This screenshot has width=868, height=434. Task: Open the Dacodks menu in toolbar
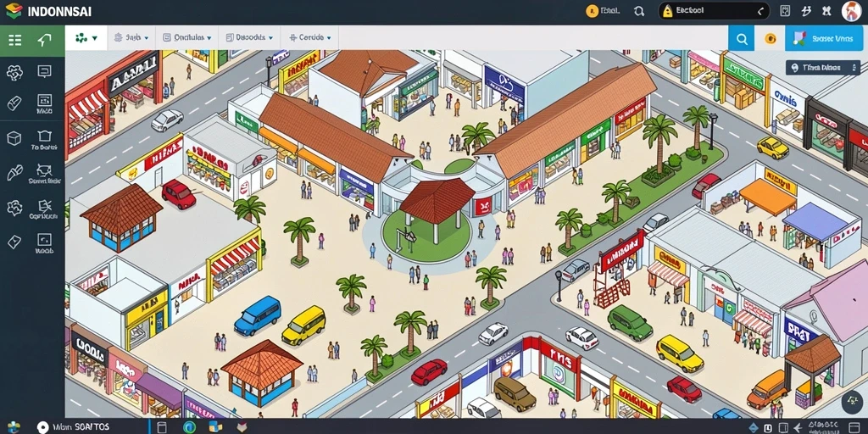(250, 37)
